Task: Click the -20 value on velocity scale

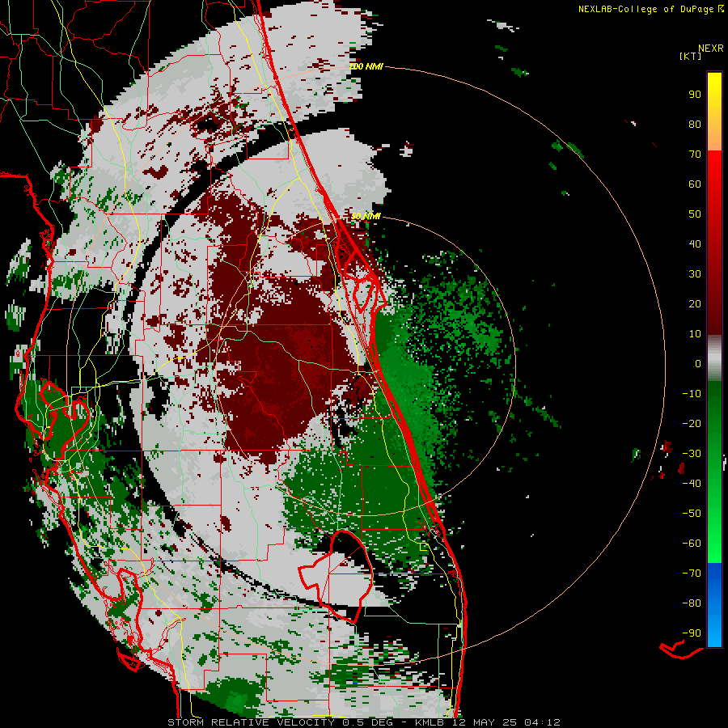Action: (692, 424)
